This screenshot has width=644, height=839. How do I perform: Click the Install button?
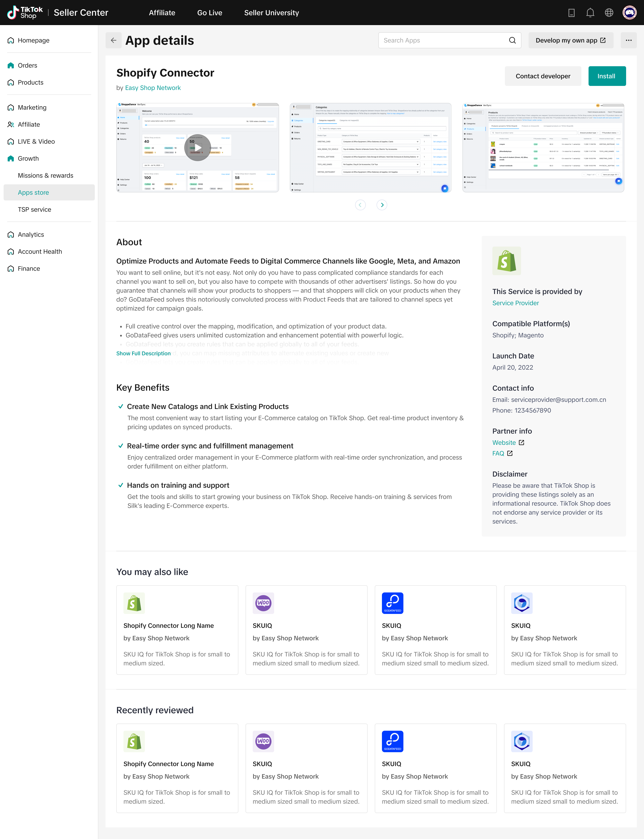tap(606, 76)
